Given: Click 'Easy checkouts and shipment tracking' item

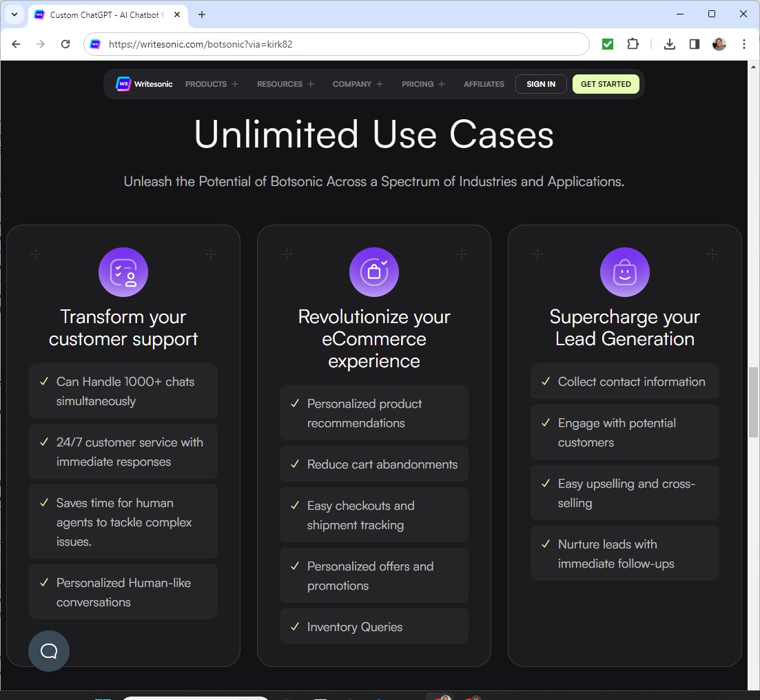Looking at the screenshot, I should (373, 515).
